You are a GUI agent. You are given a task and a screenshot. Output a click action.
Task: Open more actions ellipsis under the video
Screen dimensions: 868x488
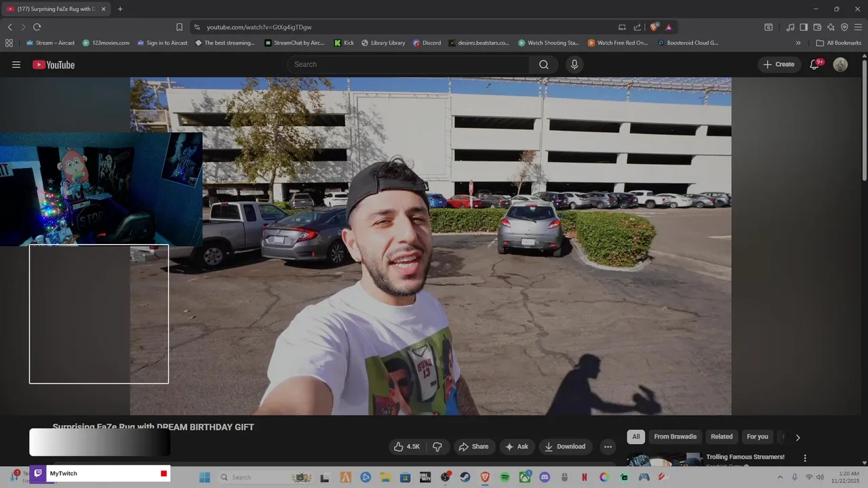pos(608,447)
